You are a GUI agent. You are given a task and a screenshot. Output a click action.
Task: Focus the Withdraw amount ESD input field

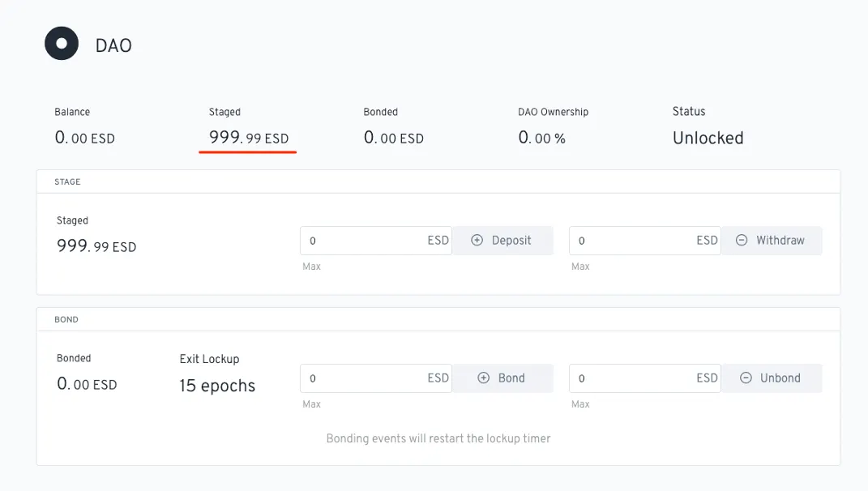(645, 241)
